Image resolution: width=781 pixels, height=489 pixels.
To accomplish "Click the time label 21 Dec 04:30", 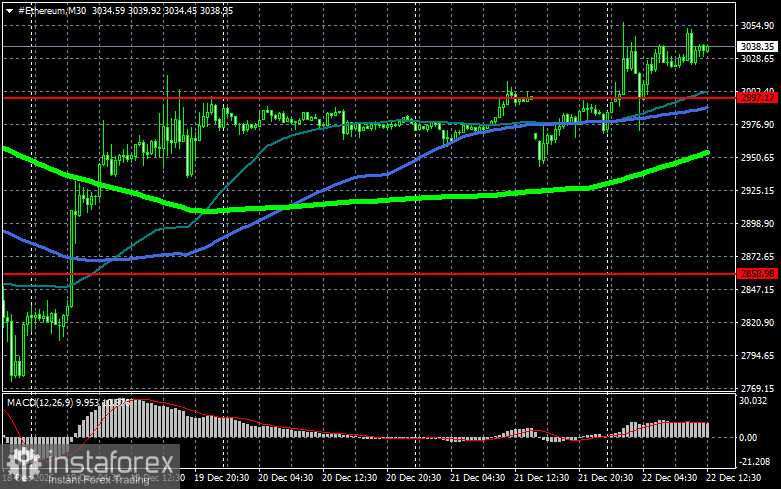I will click(x=477, y=478).
